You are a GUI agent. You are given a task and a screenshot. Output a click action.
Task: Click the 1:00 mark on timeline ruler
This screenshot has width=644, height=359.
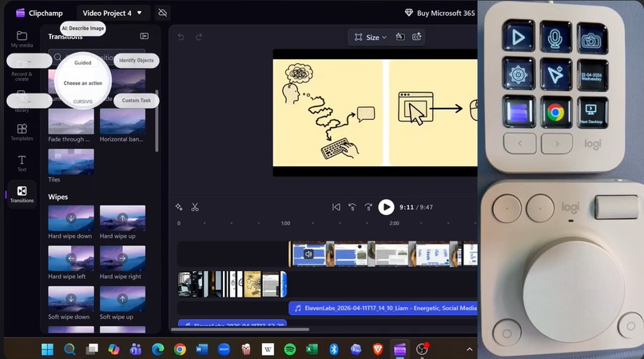(285, 223)
